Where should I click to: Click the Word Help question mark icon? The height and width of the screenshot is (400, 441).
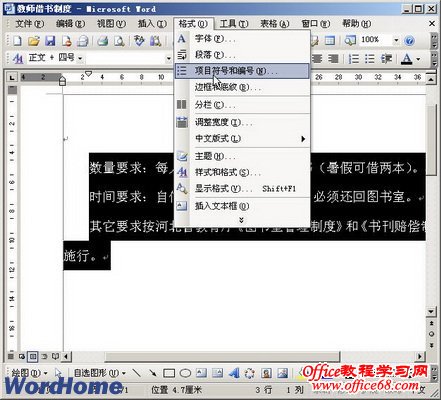click(409, 41)
